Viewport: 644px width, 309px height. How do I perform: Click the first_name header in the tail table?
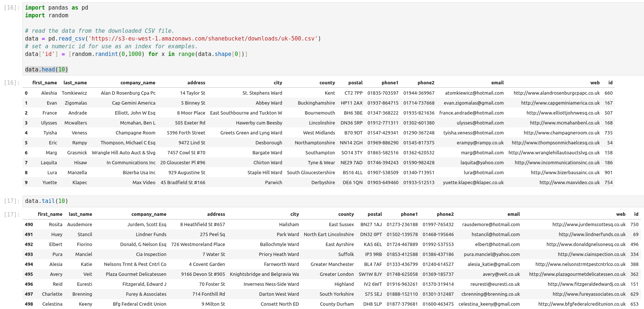point(50,214)
